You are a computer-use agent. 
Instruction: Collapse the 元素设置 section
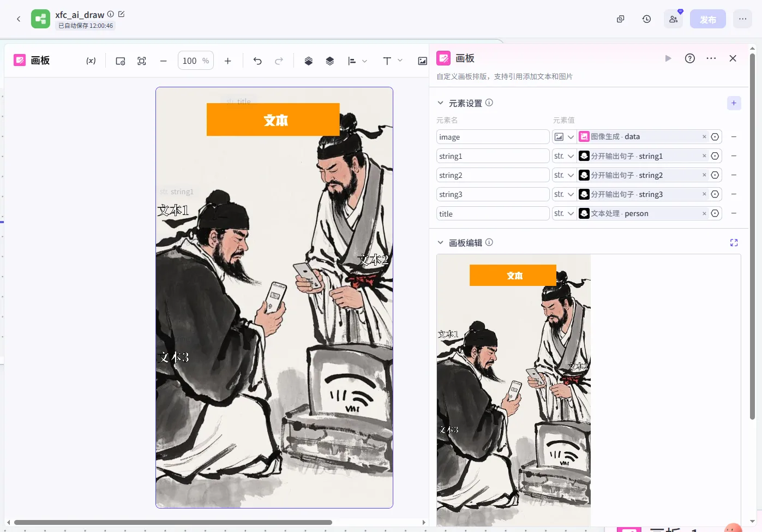tap(440, 103)
